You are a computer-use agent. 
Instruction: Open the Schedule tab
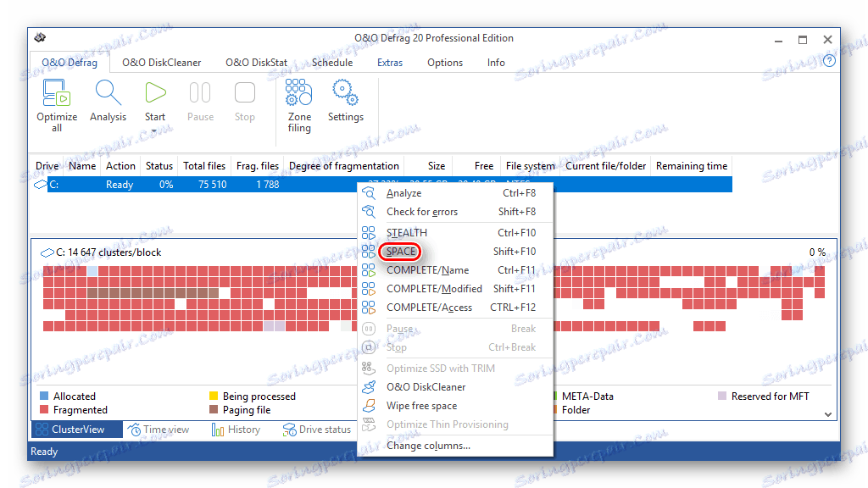332,63
